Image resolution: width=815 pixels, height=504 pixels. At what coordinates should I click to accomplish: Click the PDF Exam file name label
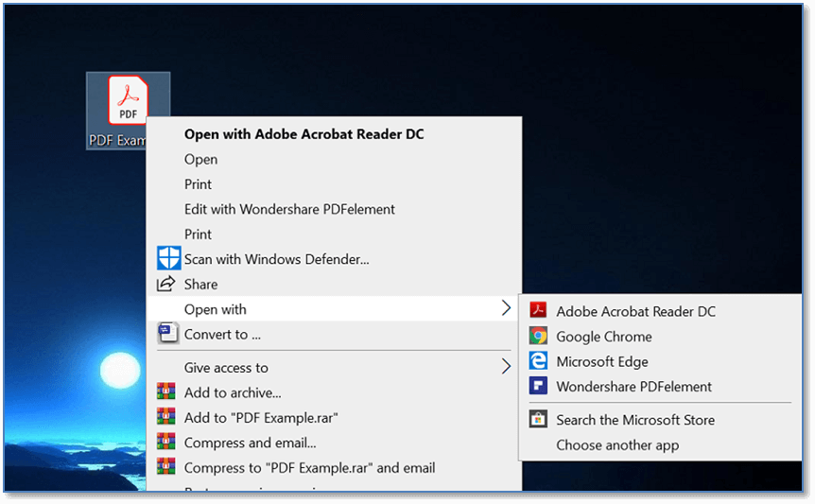point(117,140)
